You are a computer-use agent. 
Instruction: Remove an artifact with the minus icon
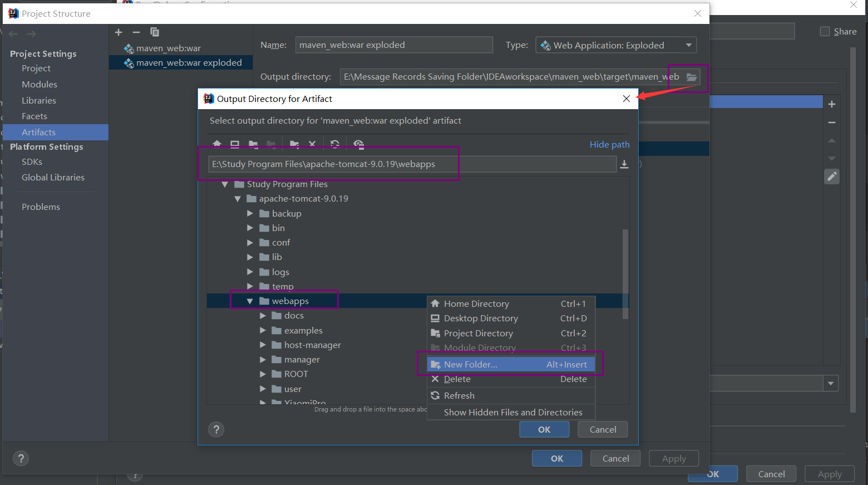136,32
